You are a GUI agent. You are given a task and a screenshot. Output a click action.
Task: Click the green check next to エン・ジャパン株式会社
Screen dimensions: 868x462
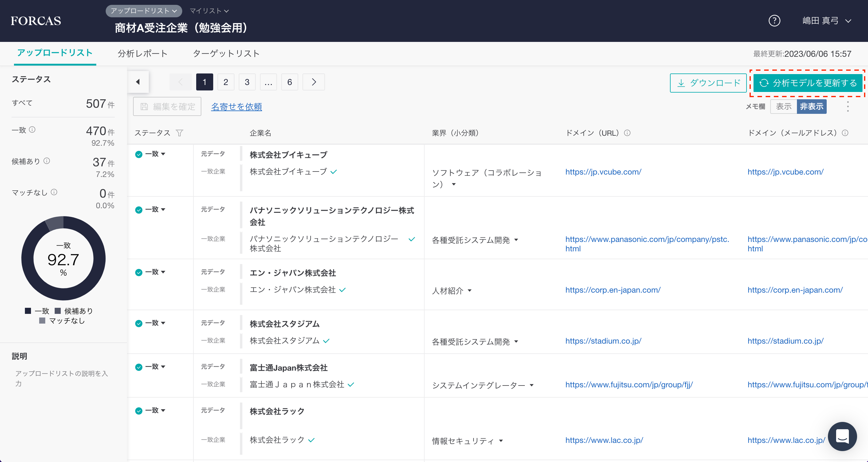pyautogui.click(x=342, y=290)
